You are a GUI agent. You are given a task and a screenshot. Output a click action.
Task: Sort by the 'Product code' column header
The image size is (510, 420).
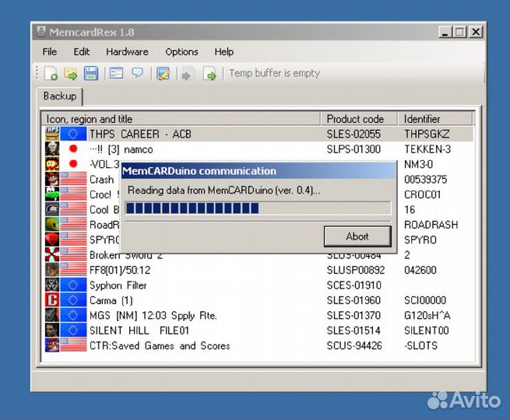pyautogui.click(x=359, y=119)
